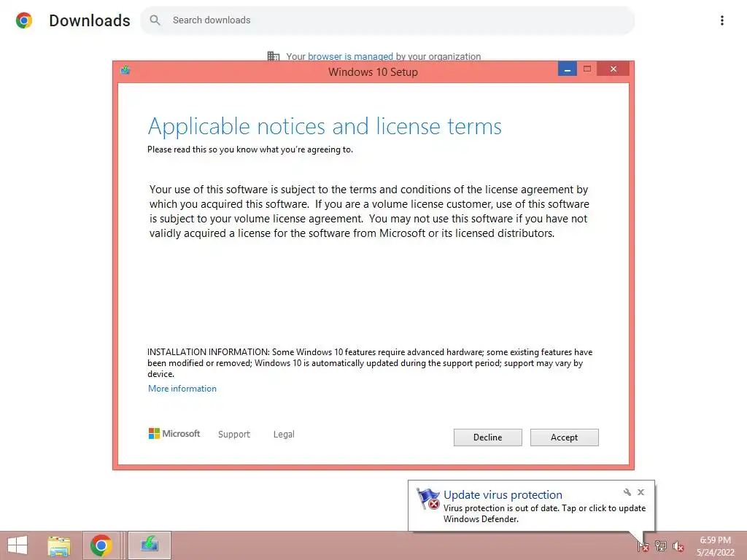The height and width of the screenshot is (560, 747).
Task: Open the network tray icon
Action: 660,545
